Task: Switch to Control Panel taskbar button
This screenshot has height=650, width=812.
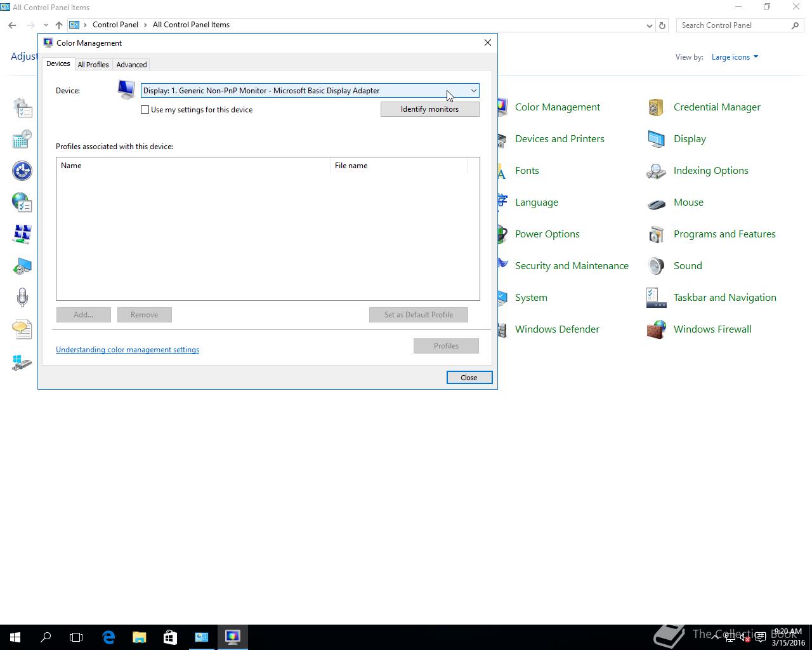Action: (x=201, y=637)
